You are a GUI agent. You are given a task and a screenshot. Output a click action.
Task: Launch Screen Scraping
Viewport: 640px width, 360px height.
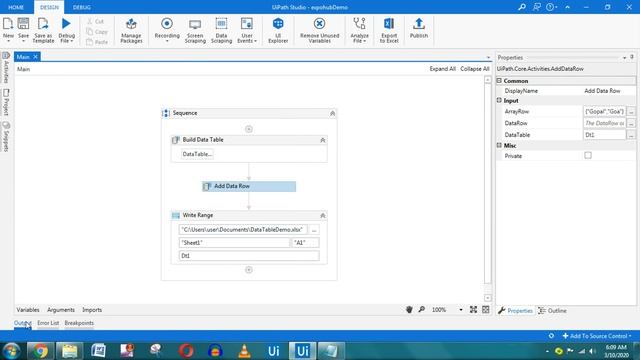click(x=195, y=30)
